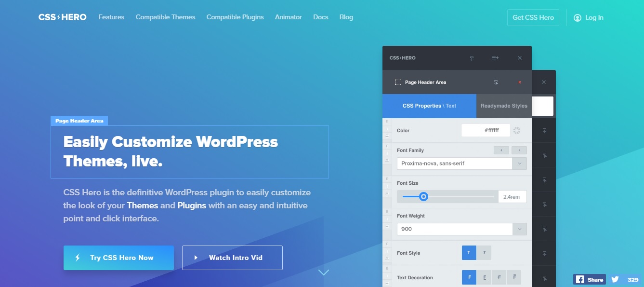The width and height of the screenshot is (644, 287).
Task: Click the Twitter count showing 329
Action: click(632, 279)
